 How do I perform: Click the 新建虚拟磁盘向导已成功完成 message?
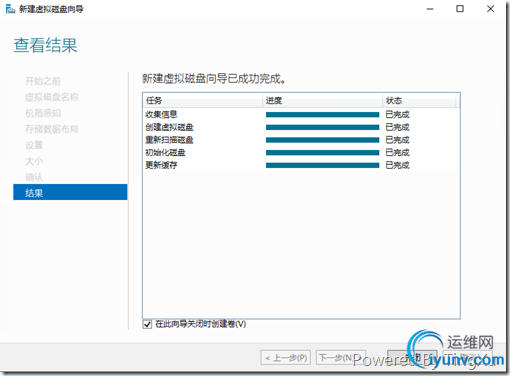[x=214, y=79]
